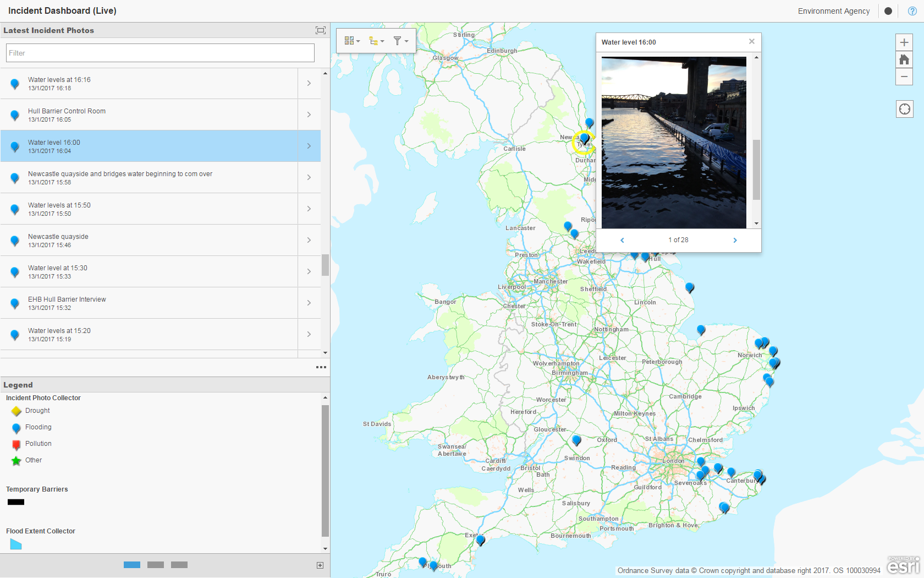Click the Drought yellow diamond legend symbol

[16, 411]
